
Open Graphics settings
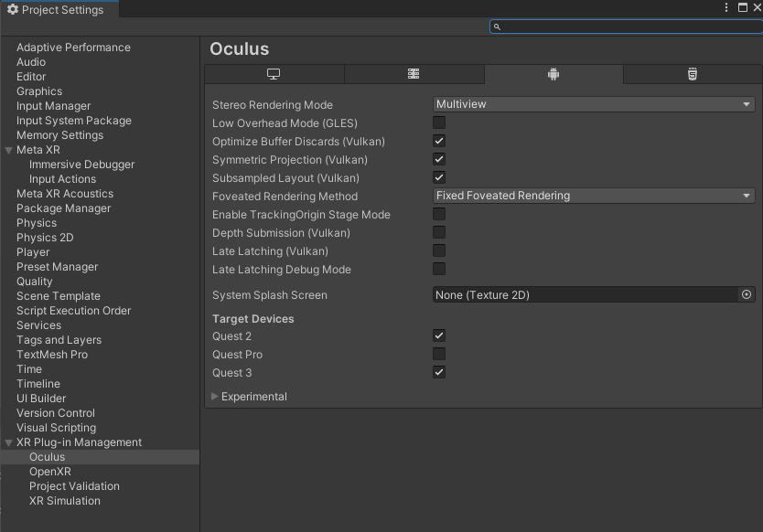(x=39, y=90)
